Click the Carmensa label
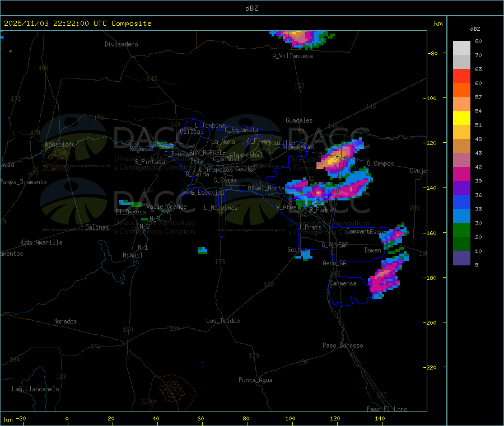Screen dimensions: 504x426 [343, 283]
